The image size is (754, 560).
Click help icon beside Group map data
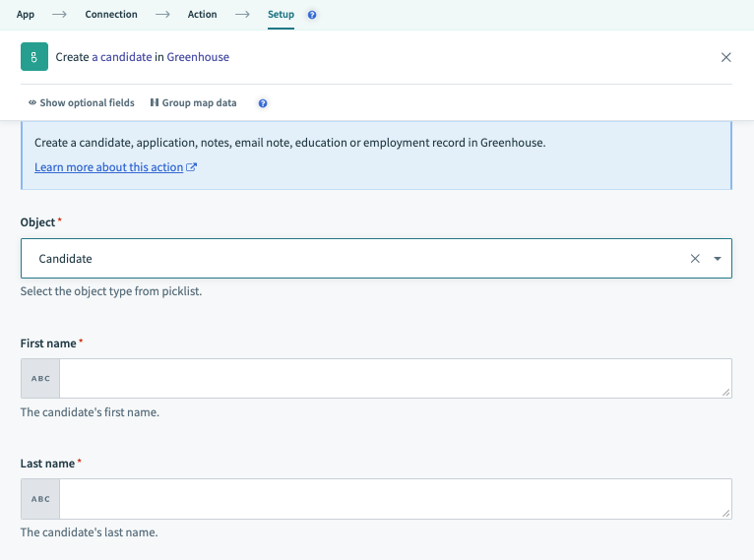click(x=262, y=103)
